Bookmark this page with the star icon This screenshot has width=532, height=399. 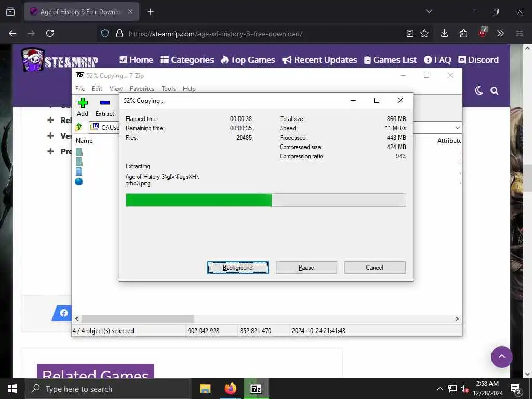click(x=424, y=33)
